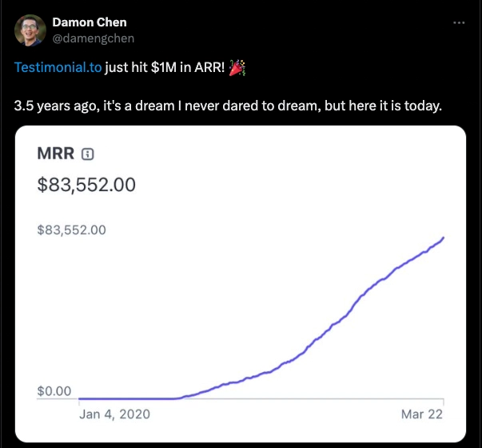Click the Mar 22 axis date
This screenshot has height=448, width=482.
pyautogui.click(x=422, y=414)
